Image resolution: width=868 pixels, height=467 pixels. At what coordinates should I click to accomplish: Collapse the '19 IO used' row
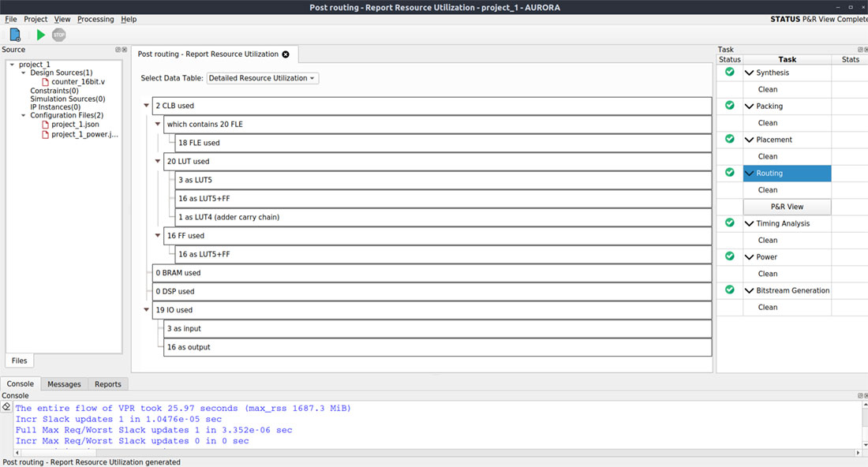146,310
